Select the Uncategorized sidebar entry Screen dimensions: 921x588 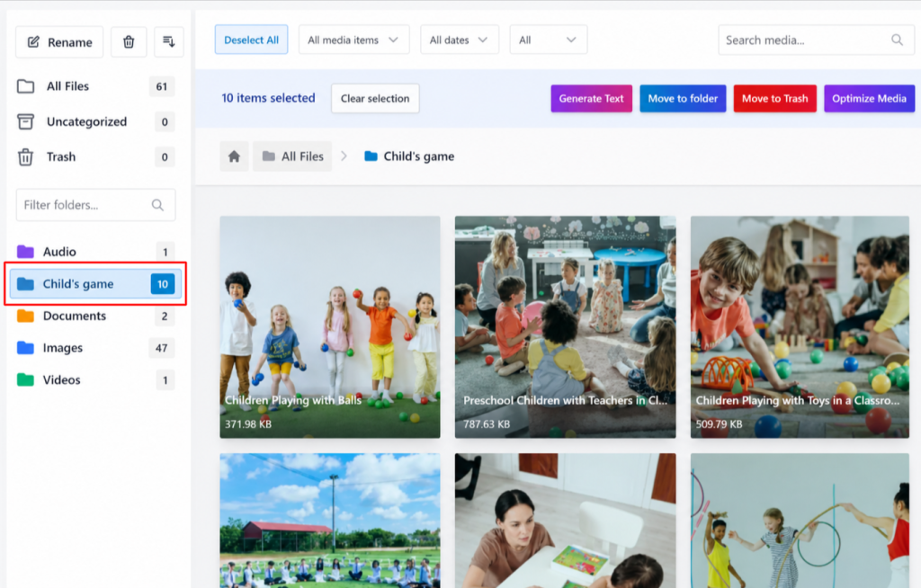[95, 121]
